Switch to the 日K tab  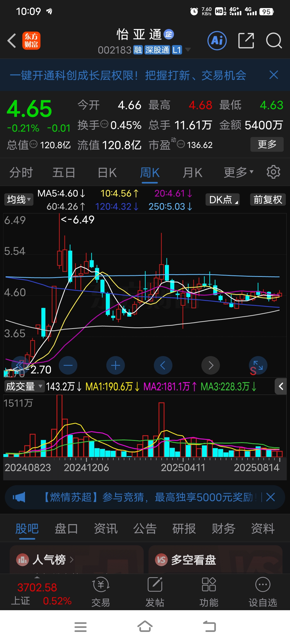(x=107, y=172)
